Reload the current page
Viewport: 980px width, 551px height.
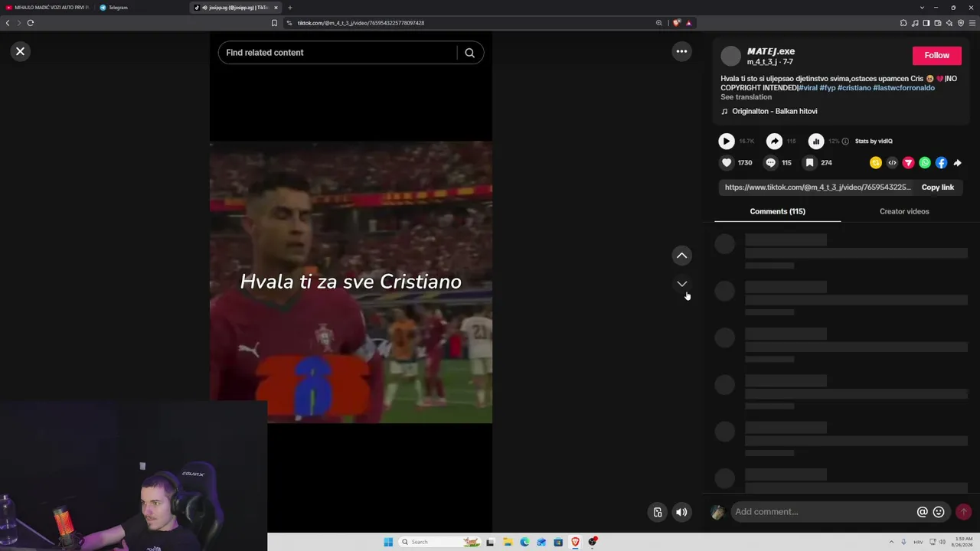31,23
